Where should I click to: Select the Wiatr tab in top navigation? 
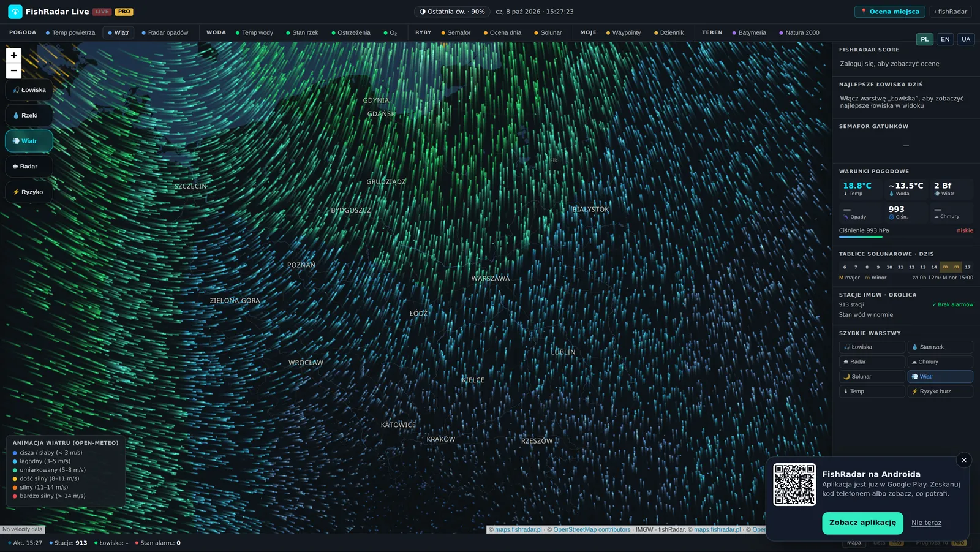pyautogui.click(x=118, y=32)
